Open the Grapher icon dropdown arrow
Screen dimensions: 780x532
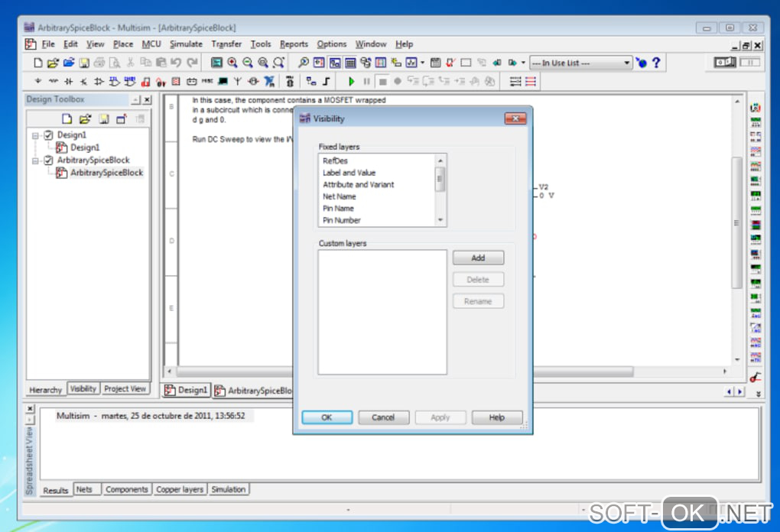422,63
